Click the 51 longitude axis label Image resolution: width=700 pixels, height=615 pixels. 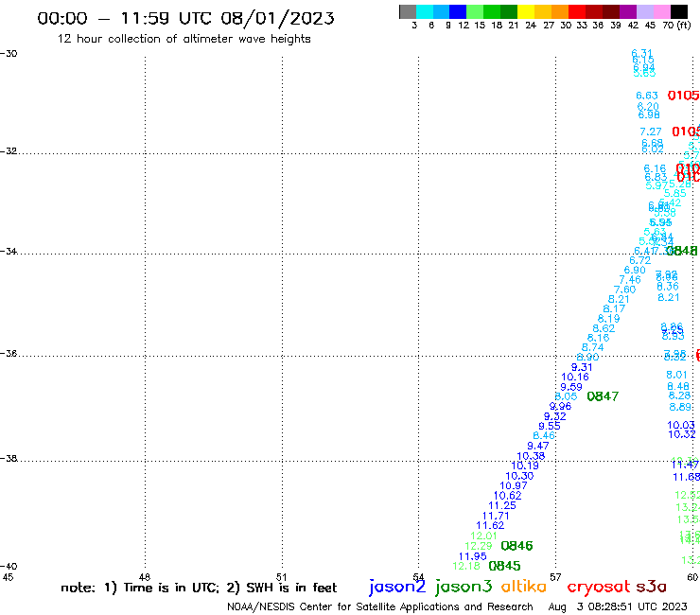pyautogui.click(x=281, y=577)
